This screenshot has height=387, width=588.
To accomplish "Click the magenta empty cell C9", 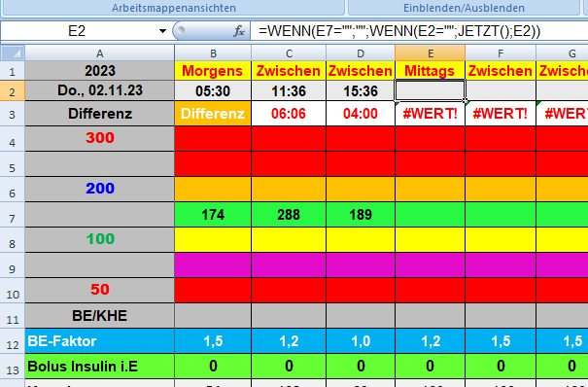I will [289, 265].
